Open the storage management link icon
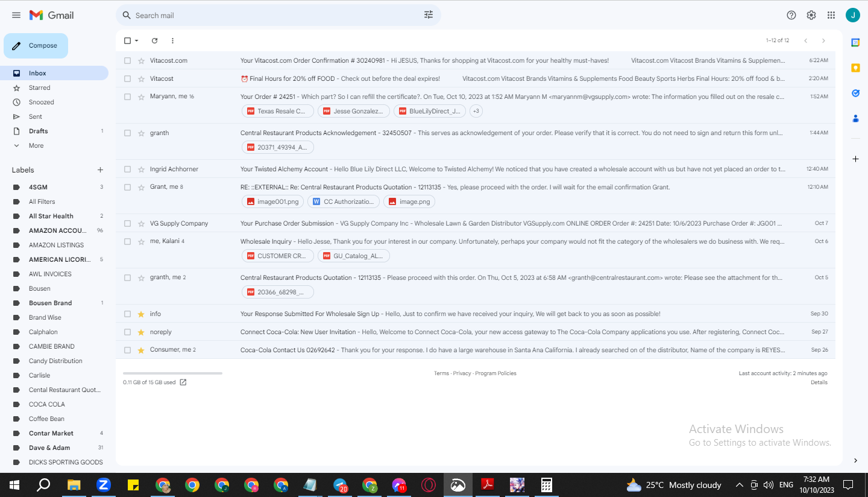The image size is (868, 497). (x=183, y=382)
